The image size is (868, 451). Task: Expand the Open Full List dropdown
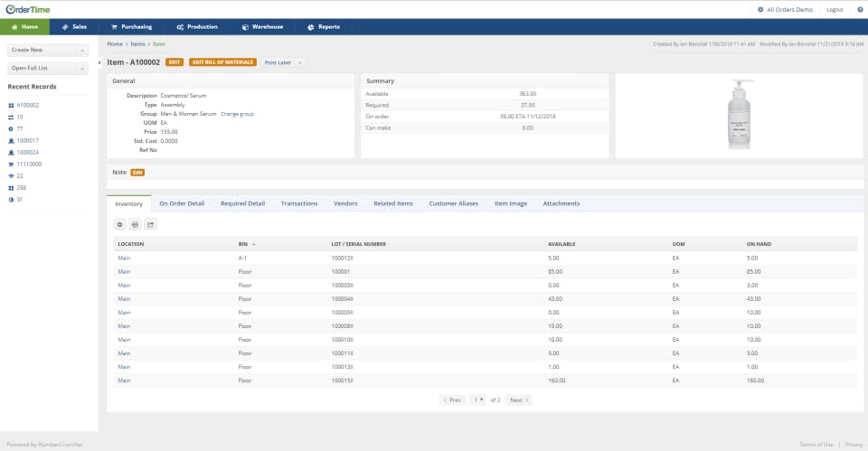48,68
